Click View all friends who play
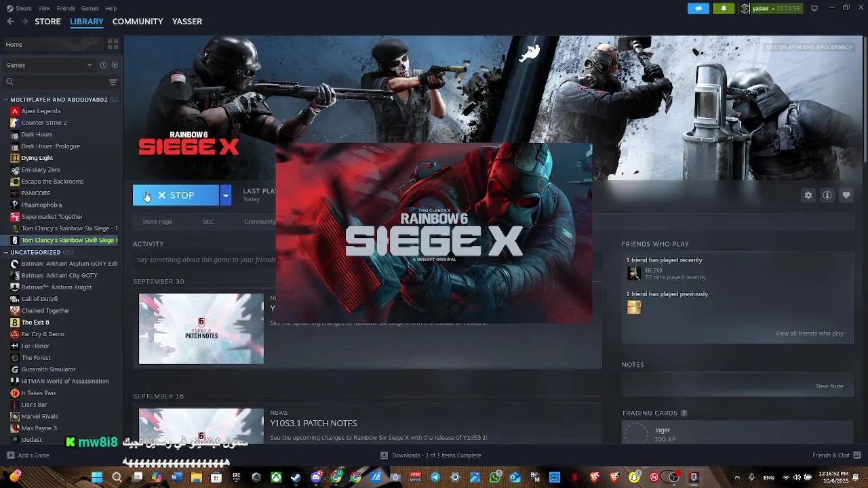 pyautogui.click(x=809, y=333)
